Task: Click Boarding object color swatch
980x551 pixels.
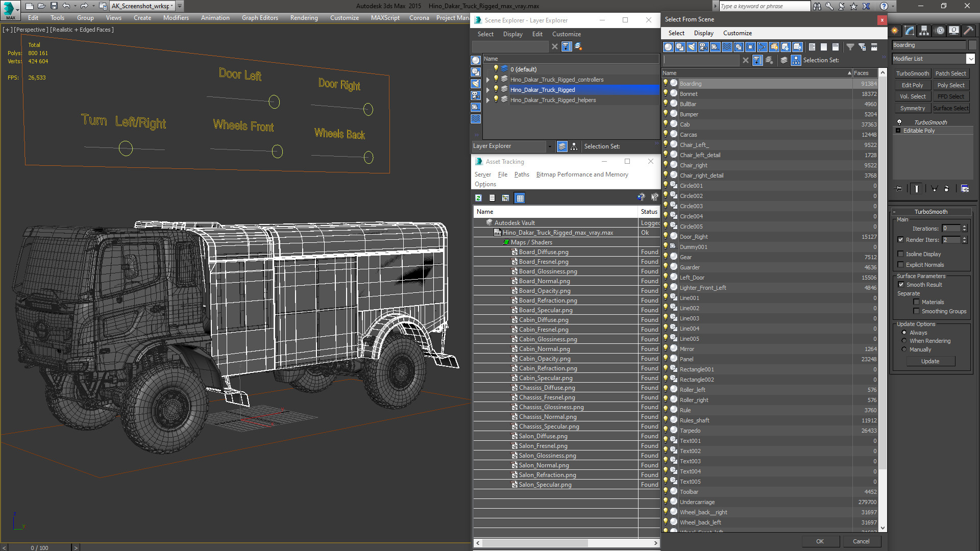Action: 972,45
